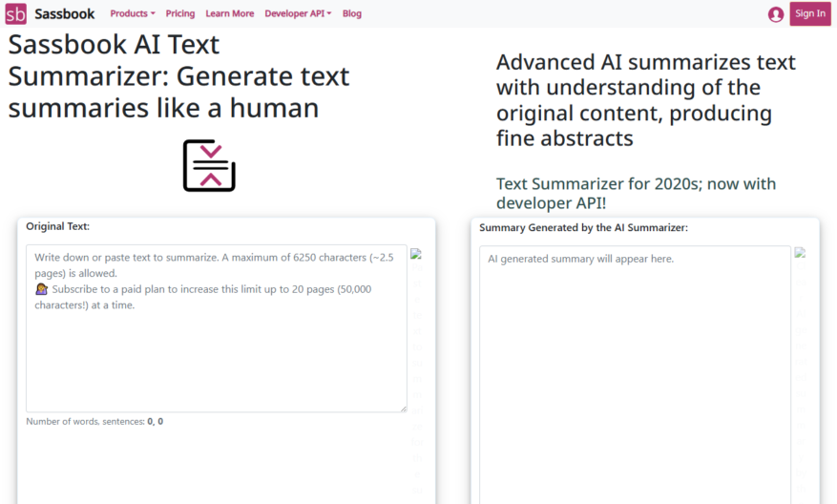Click the Sassbook sb logo icon
837x504 pixels.
click(x=15, y=14)
